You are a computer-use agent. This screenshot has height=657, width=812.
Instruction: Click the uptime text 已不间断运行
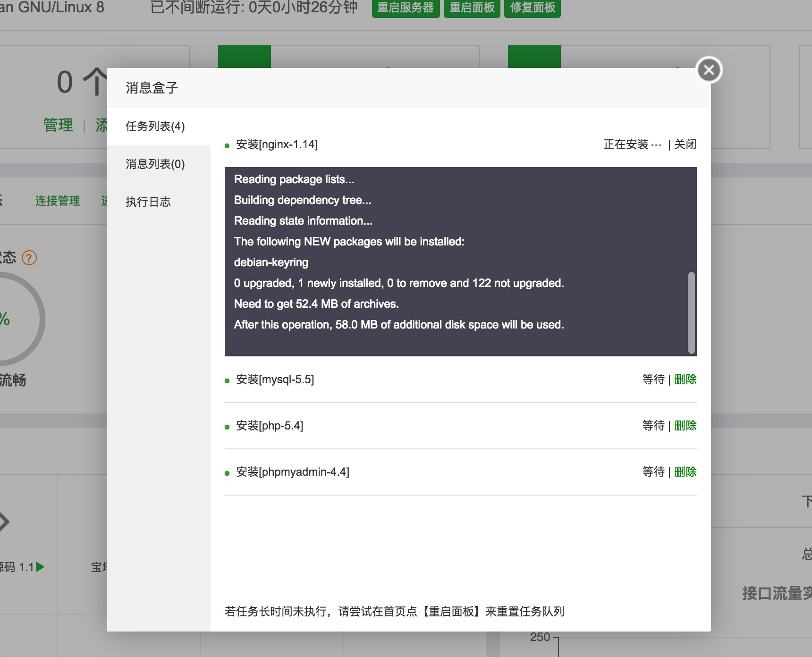coord(254,8)
